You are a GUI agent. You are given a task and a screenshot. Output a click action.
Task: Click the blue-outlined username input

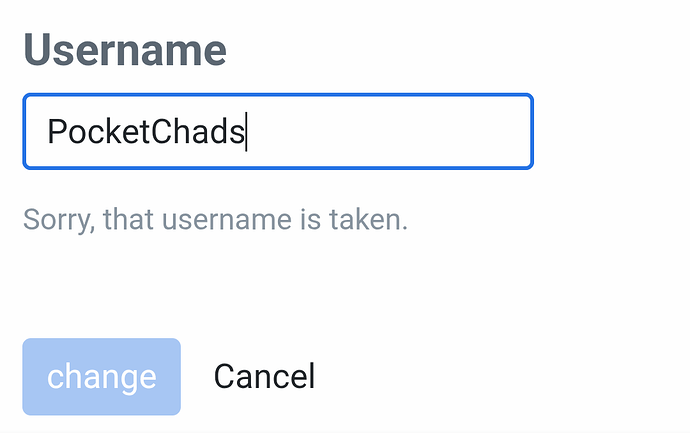277,131
